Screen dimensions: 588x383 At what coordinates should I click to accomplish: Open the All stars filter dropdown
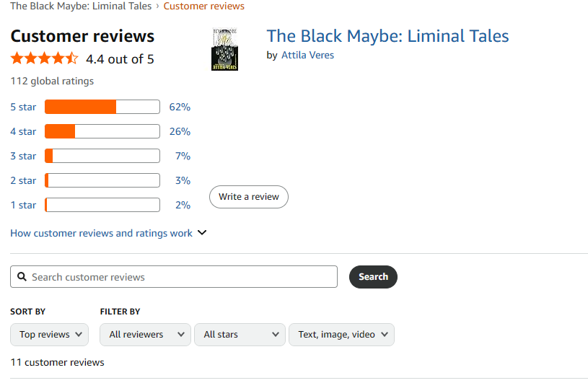(x=240, y=334)
